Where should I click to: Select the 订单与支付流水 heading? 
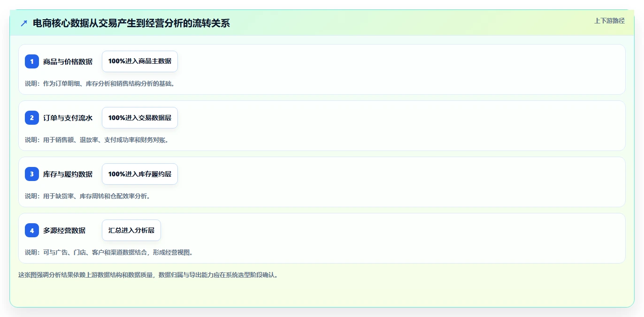(x=68, y=118)
